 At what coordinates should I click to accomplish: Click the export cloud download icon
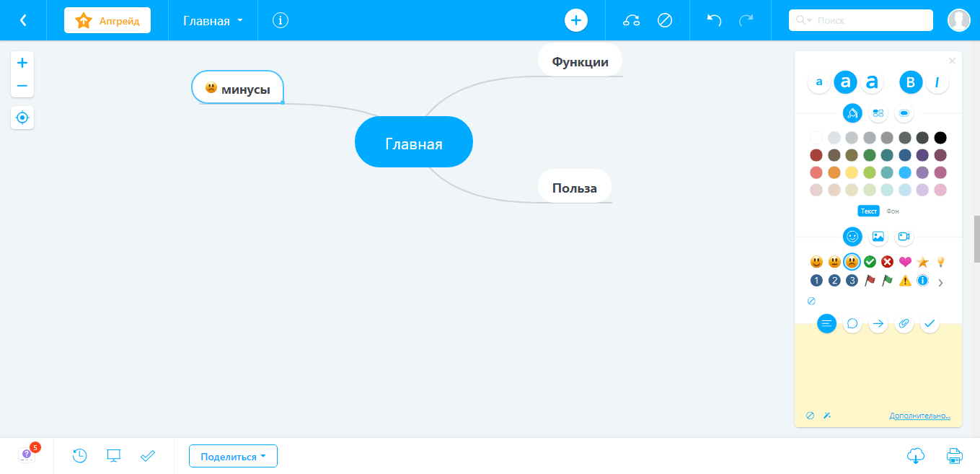click(x=915, y=455)
